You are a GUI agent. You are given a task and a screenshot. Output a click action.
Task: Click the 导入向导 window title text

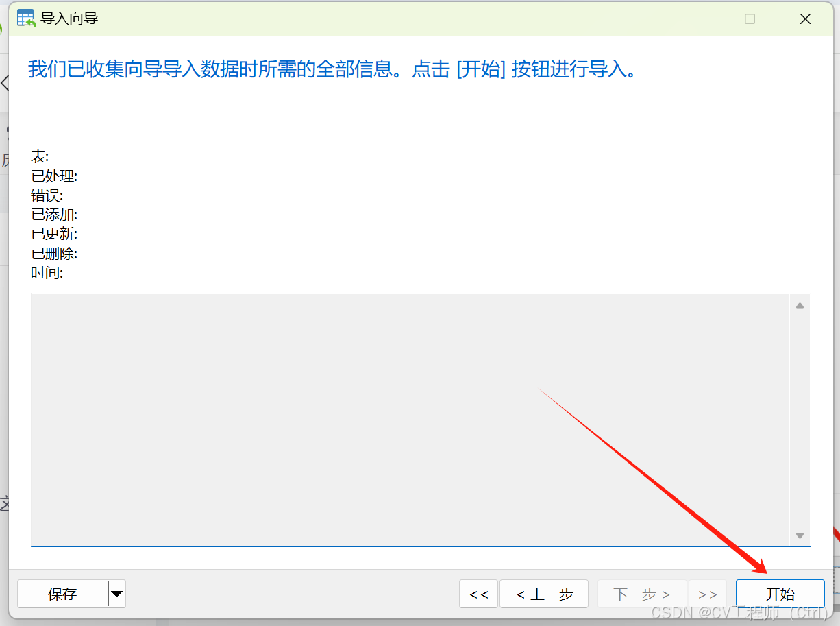click(69, 19)
